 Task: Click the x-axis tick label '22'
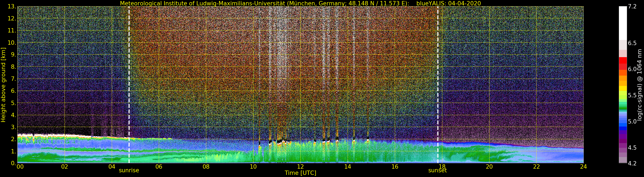536,167
